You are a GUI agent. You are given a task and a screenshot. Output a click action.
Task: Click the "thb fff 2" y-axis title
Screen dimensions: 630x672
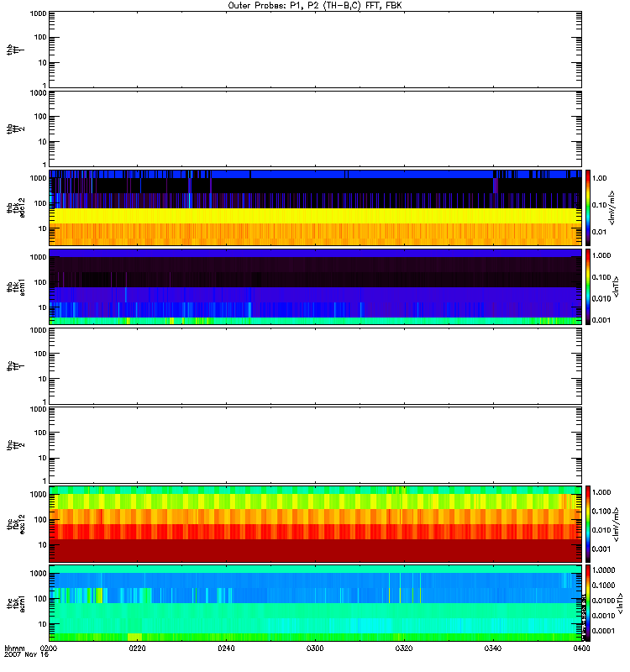16,129
